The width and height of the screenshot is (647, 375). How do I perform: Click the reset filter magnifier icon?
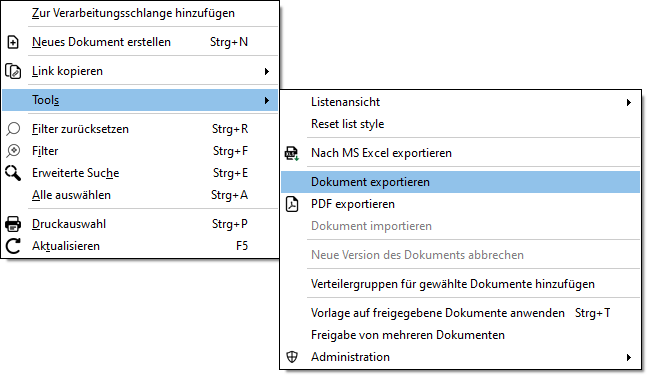point(13,129)
